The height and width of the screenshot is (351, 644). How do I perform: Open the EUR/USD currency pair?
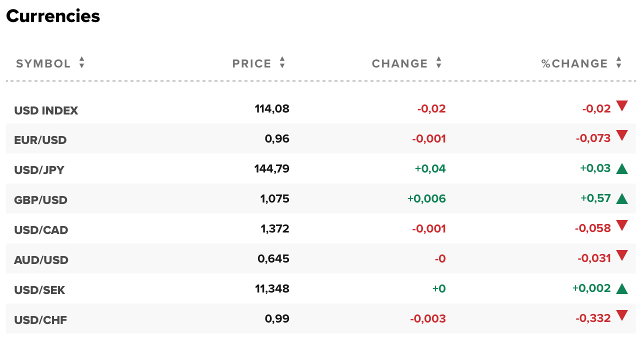coord(40,140)
